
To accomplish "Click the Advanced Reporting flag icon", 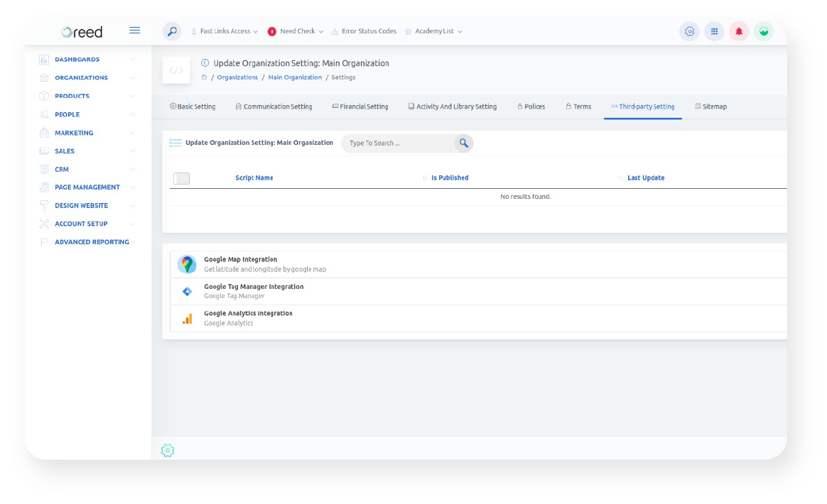I will pyautogui.click(x=44, y=242).
